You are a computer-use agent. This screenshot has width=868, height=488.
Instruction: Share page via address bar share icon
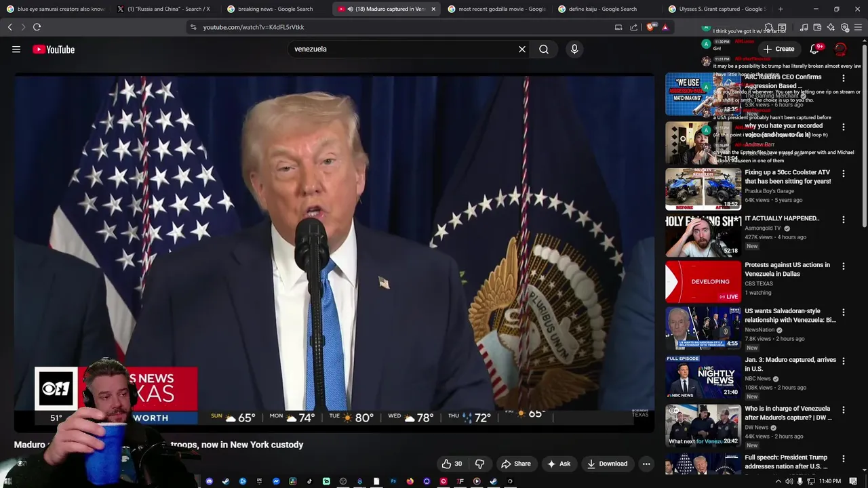pyautogui.click(x=633, y=27)
